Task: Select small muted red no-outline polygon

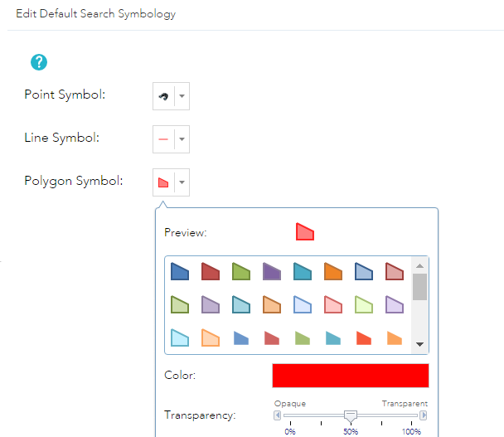Action: coord(272,338)
